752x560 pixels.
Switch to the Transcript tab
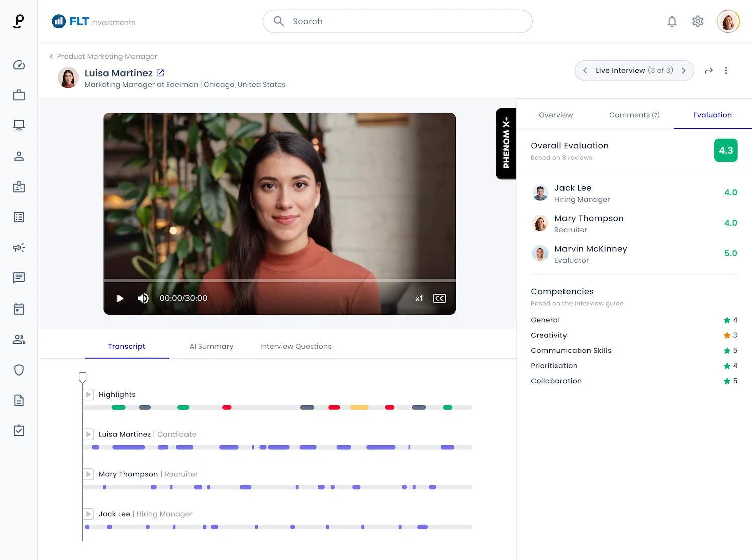click(127, 346)
